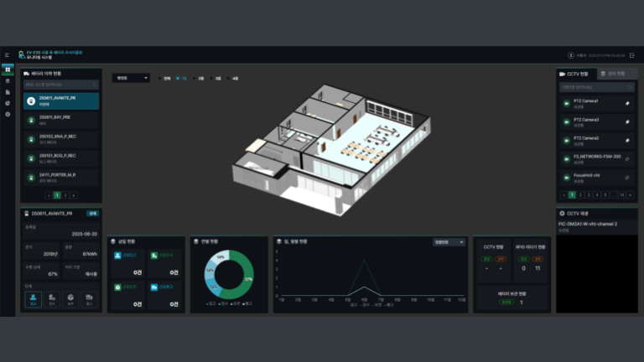Select battery 250611_RAY_PRE from the list

tap(60, 119)
